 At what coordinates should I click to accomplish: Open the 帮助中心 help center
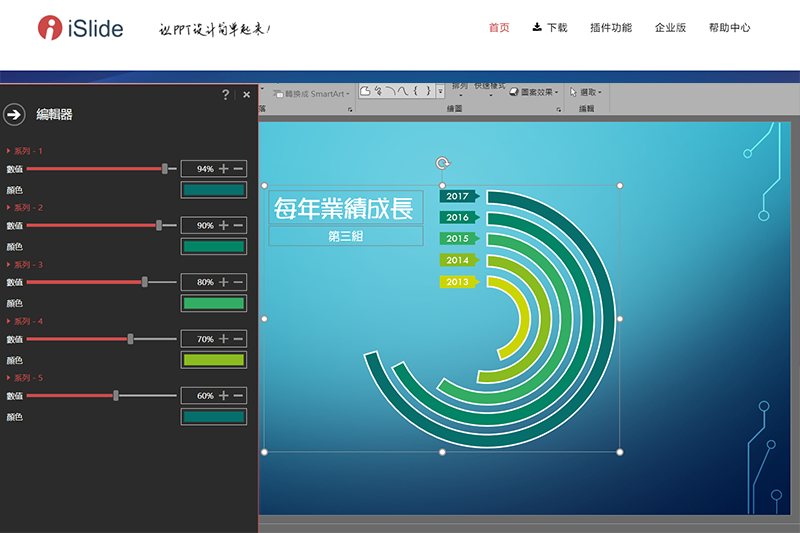730,28
